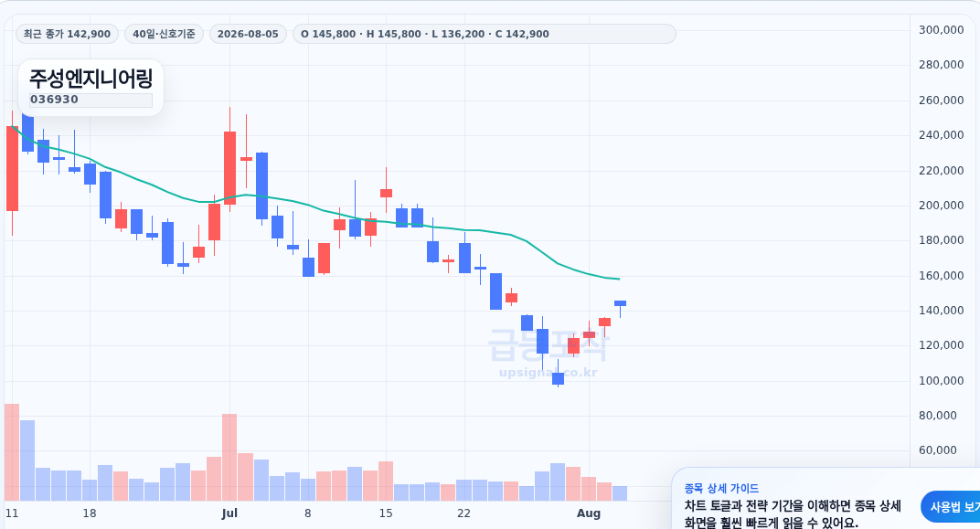Open the 사용법 보기 guide button
The height and width of the screenshot is (529, 980).
click(953, 507)
